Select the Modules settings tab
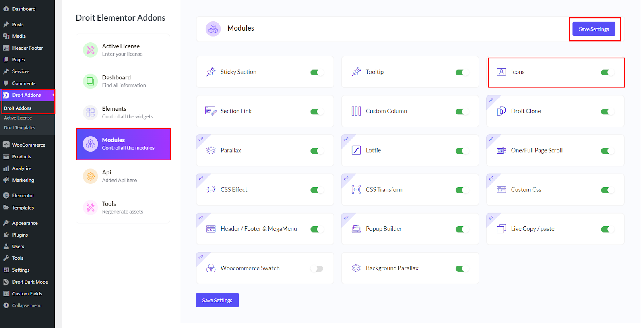 click(123, 144)
